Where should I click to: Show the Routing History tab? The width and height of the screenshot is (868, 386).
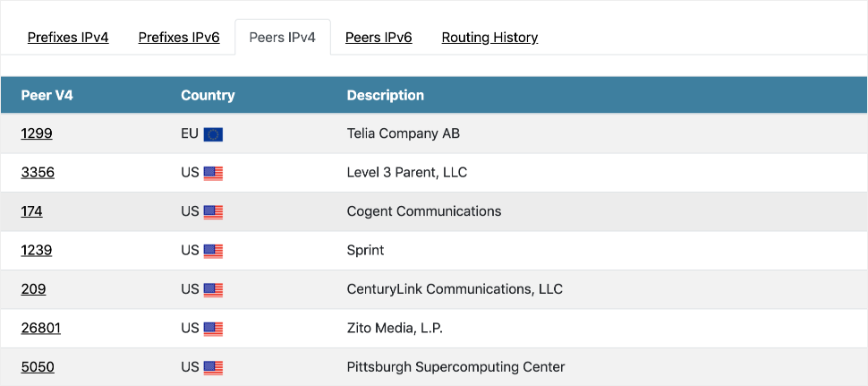click(x=489, y=38)
